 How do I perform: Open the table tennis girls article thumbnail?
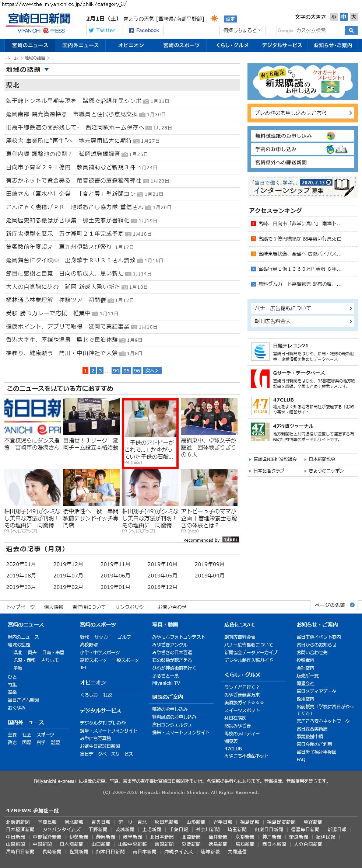tap(209, 416)
